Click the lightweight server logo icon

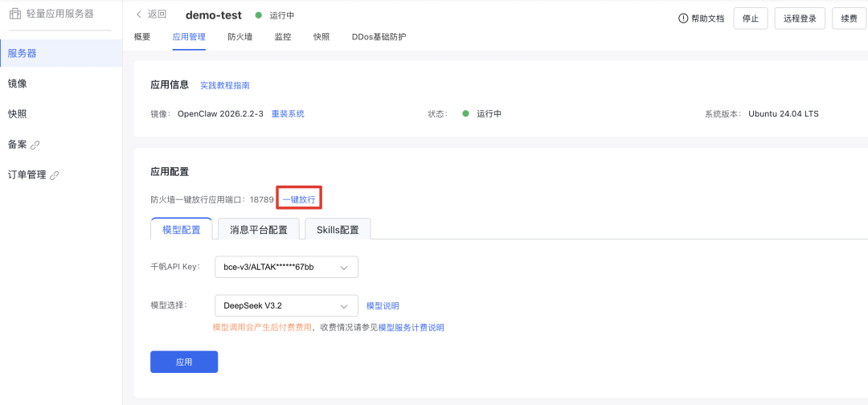pyautogui.click(x=15, y=14)
